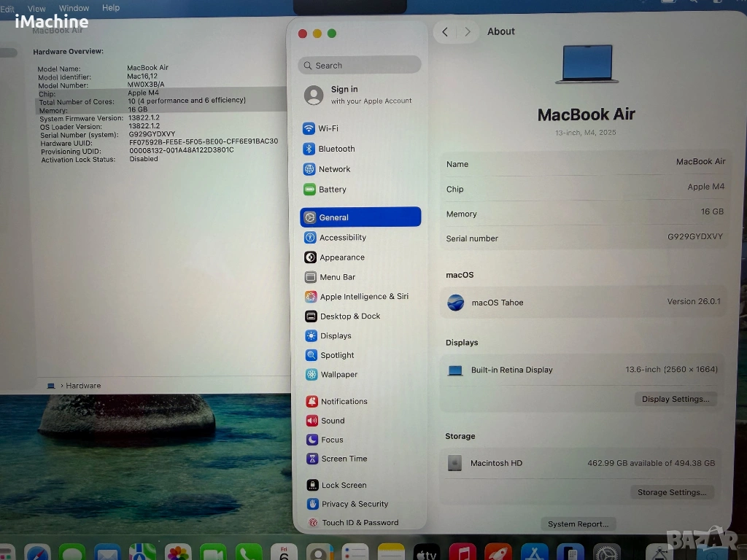747x560 pixels.
Task: Click the Search field in System Settings
Action: pos(360,66)
